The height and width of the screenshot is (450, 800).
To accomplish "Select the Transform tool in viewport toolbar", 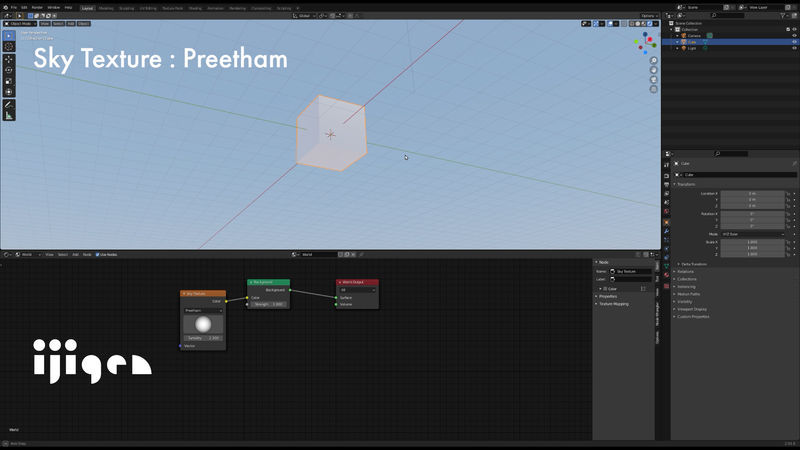I will (x=9, y=92).
